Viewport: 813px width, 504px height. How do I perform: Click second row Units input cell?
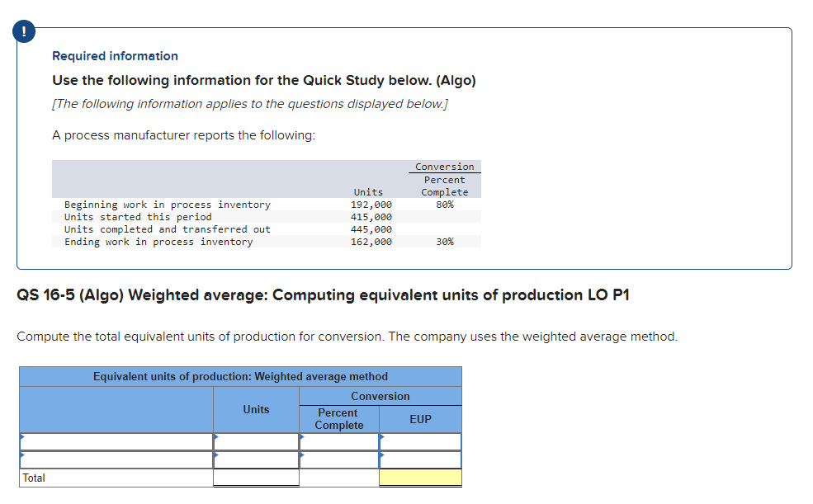point(256,460)
